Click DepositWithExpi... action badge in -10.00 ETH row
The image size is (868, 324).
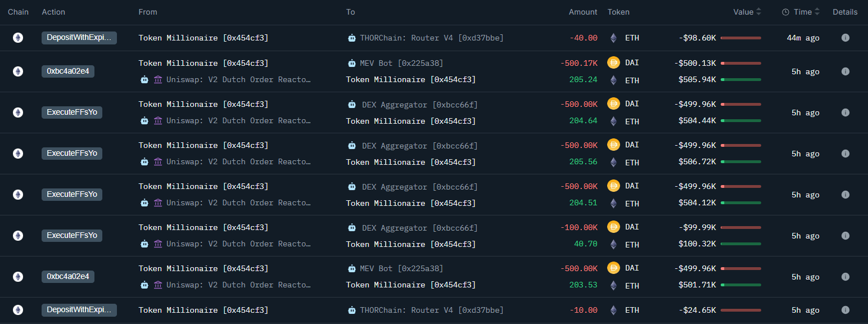79,310
